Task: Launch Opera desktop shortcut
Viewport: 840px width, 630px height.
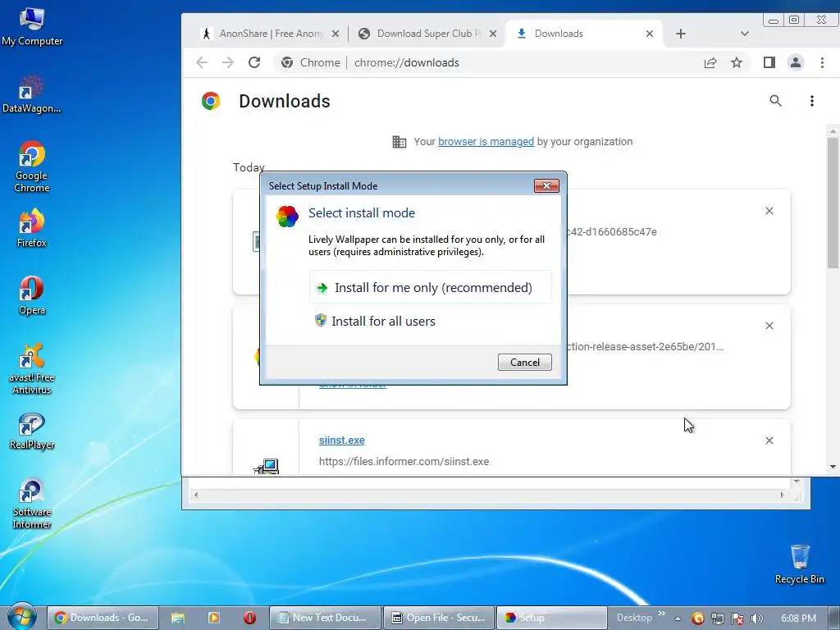Action: click(32, 295)
